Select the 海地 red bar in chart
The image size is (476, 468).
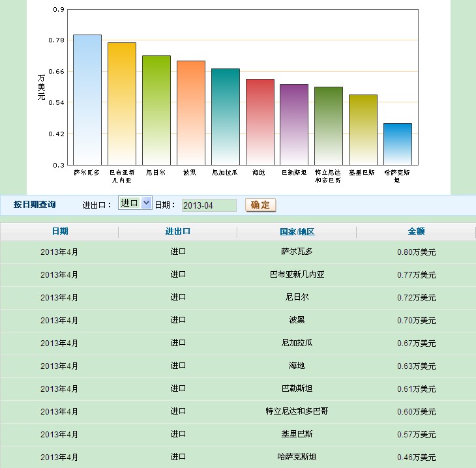click(260, 122)
